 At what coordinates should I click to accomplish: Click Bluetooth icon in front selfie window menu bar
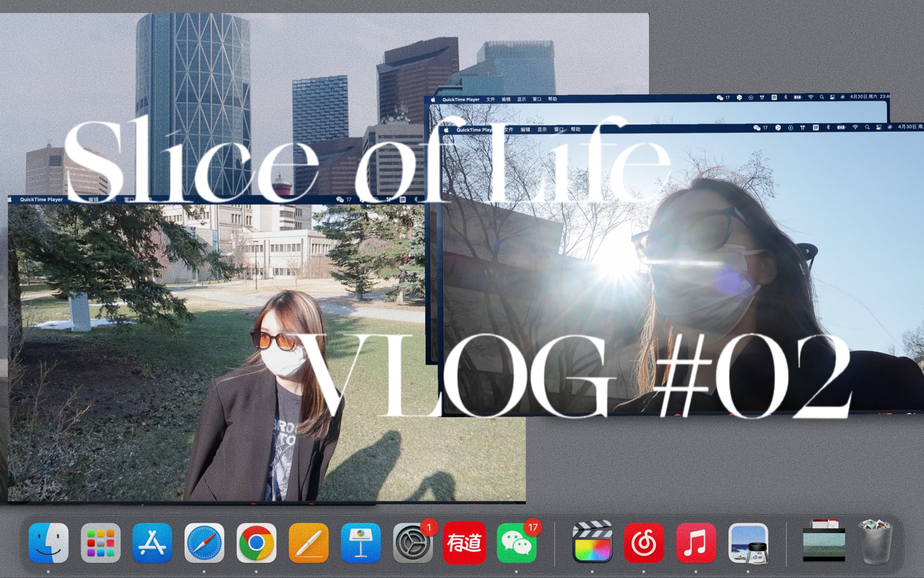click(828, 127)
